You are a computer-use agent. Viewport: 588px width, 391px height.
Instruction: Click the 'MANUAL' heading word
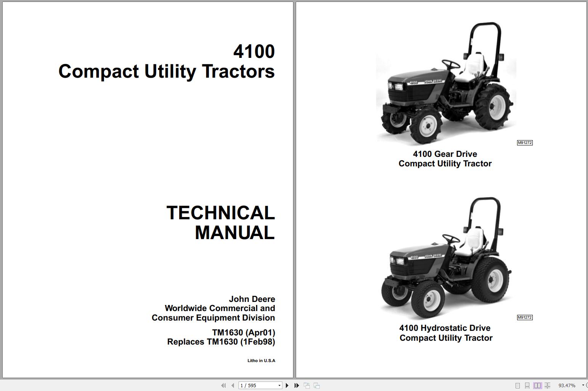(x=235, y=233)
